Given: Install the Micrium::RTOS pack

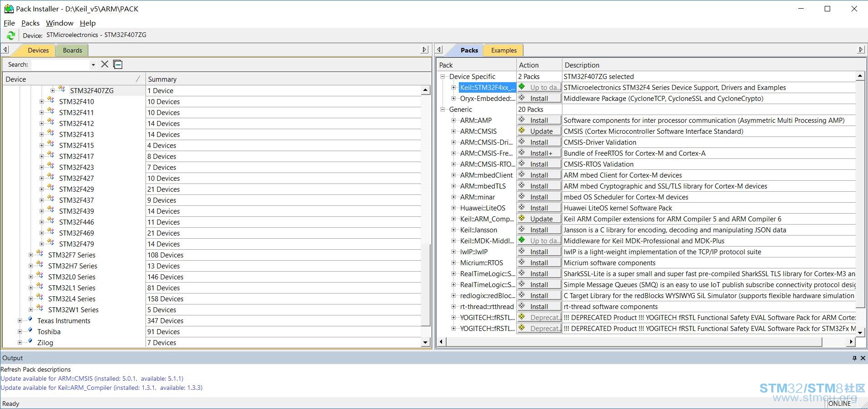Looking at the screenshot, I should (x=539, y=262).
